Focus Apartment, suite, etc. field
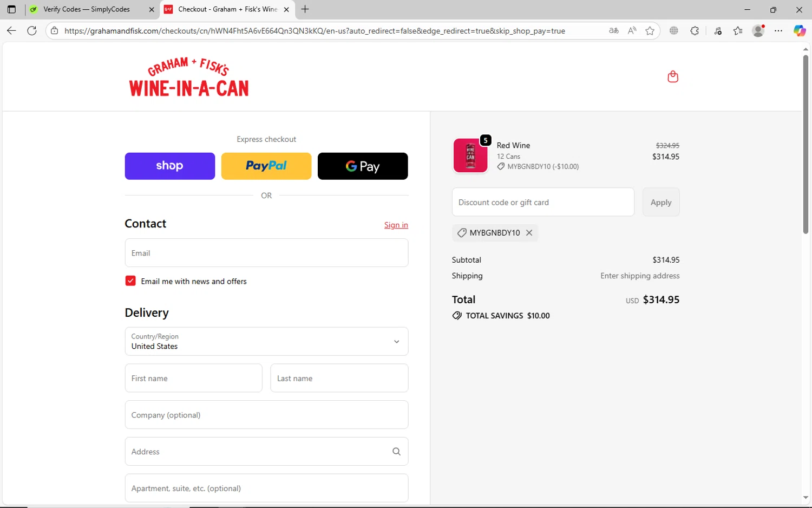The height and width of the screenshot is (508, 812). tap(266, 489)
